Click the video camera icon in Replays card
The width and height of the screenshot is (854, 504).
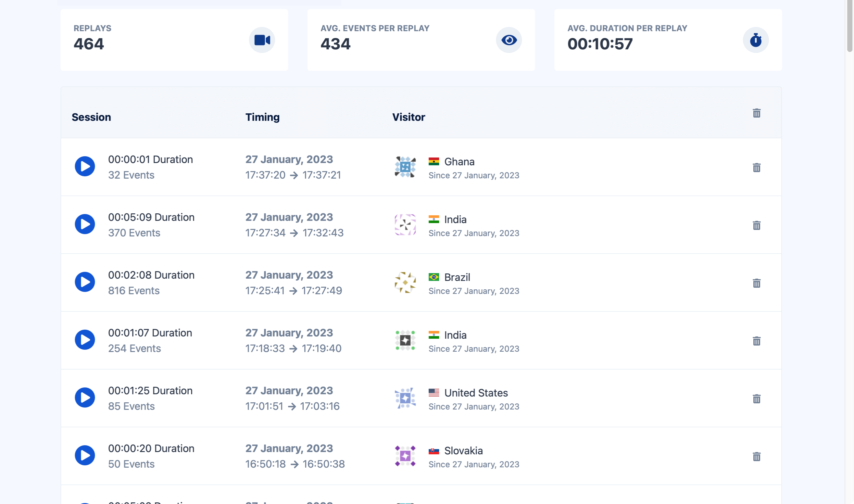tap(262, 40)
